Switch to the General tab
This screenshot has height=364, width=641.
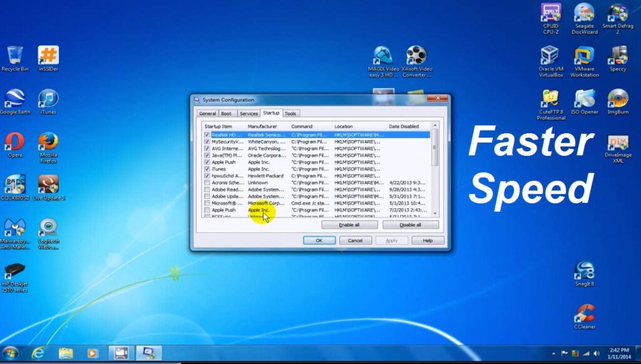[208, 114]
